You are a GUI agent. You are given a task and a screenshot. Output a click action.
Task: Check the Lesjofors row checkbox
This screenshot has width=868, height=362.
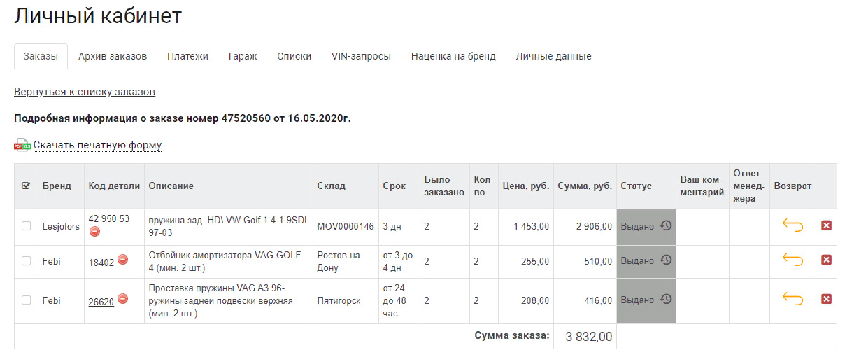click(x=27, y=226)
